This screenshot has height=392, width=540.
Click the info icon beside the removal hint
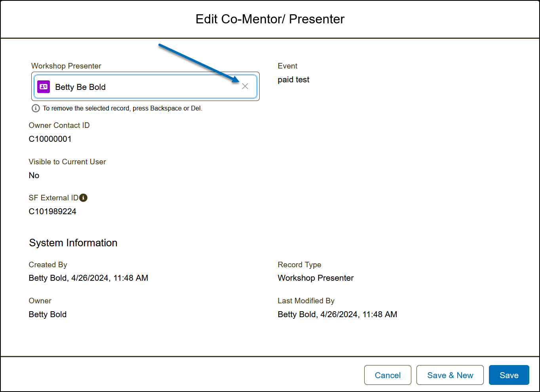point(36,108)
